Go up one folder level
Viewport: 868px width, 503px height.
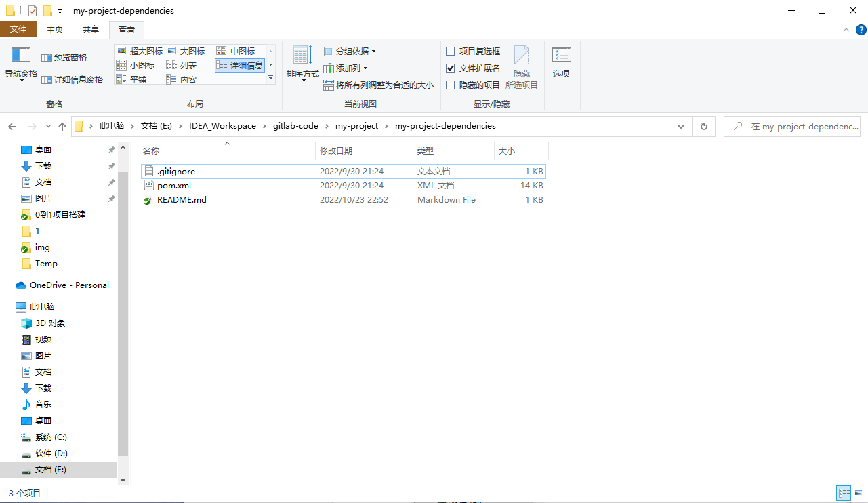[62, 126]
